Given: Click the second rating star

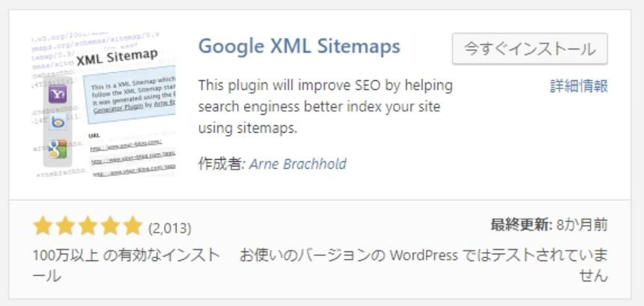Looking at the screenshot, I should click(x=65, y=226).
